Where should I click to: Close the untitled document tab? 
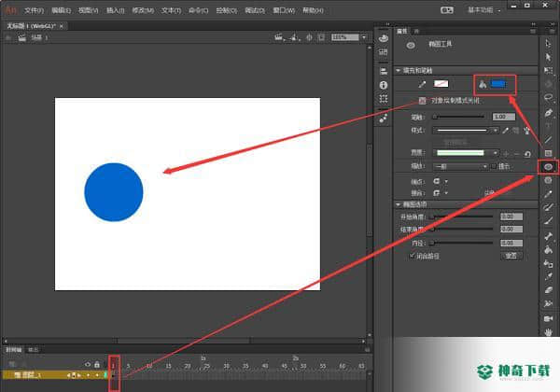[x=62, y=26]
